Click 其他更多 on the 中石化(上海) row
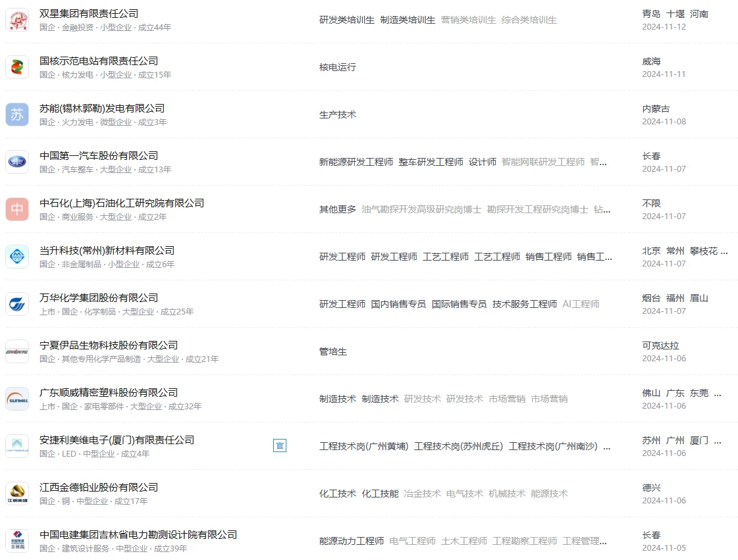The image size is (738, 560). click(338, 209)
